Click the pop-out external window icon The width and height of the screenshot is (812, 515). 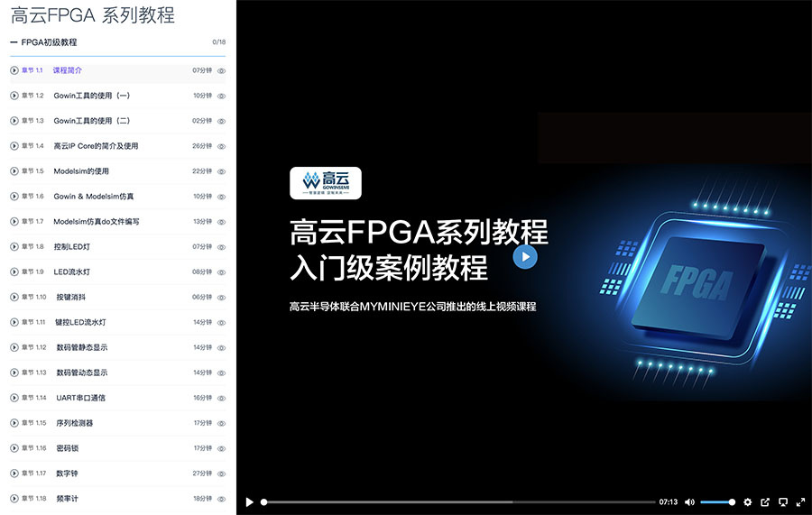(x=765, y=502)
